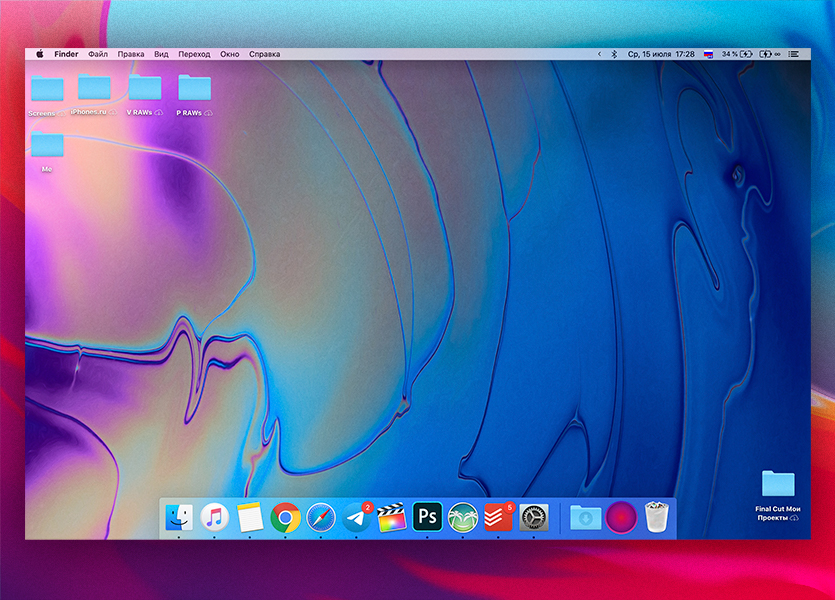
Task: Open Notification Center in menu bar
Action: tap(794, 54)
